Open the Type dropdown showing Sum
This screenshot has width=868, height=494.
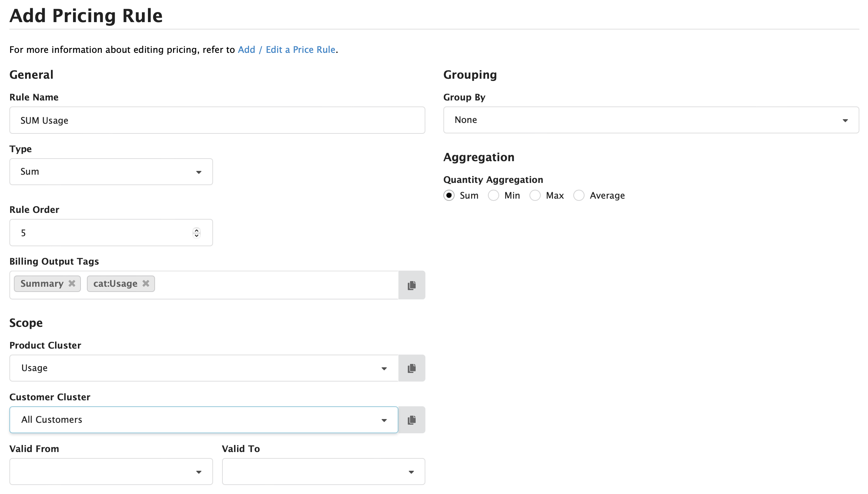click(199, 172)
